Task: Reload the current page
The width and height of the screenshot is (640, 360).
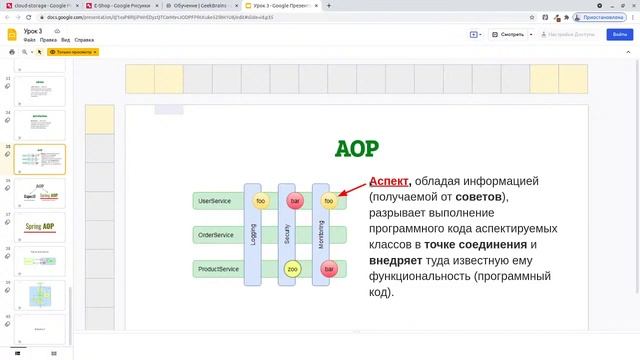Action: tap(29, 18)
